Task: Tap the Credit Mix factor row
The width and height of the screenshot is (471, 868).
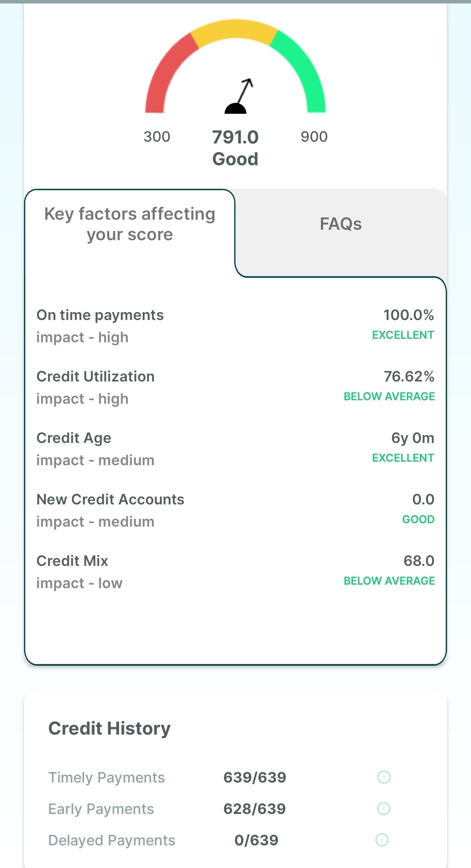Action: 235,572
